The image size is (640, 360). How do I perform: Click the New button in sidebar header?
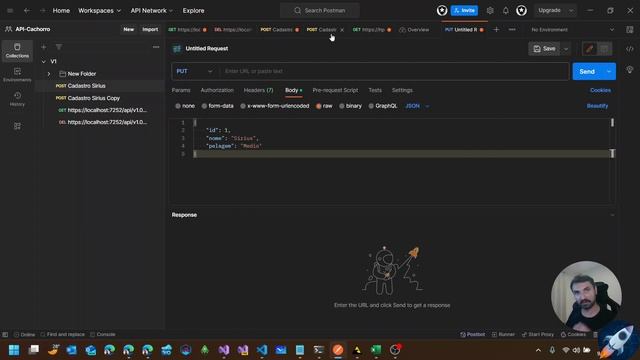(129, 29)
